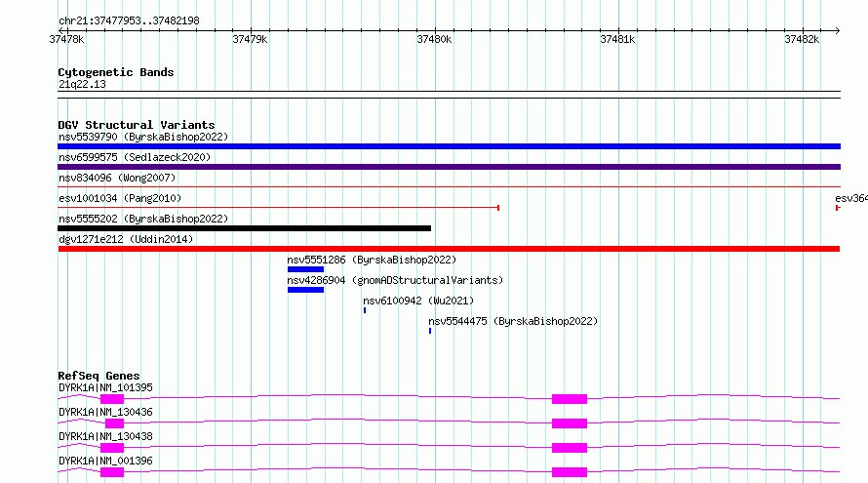This screenshot has width=868, height=483.
Task: Click the DYRK1A|NM_130436 transcript label
Action: pos(105,412)
